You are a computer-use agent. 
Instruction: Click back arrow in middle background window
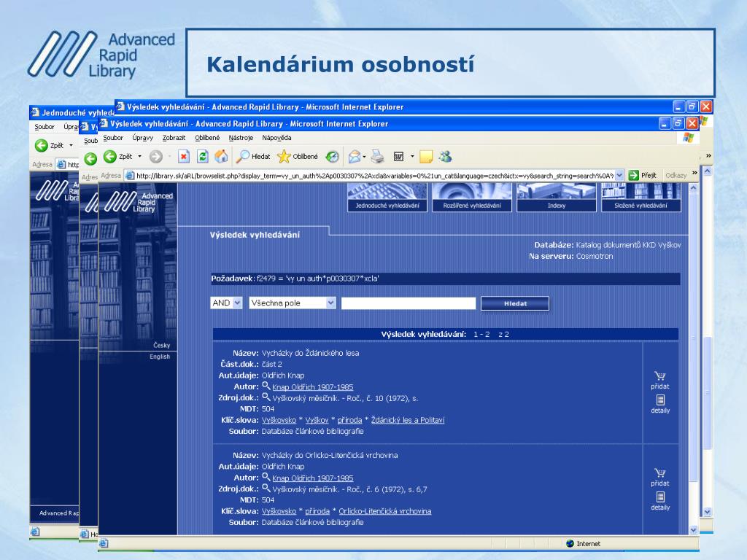(90, 158)
